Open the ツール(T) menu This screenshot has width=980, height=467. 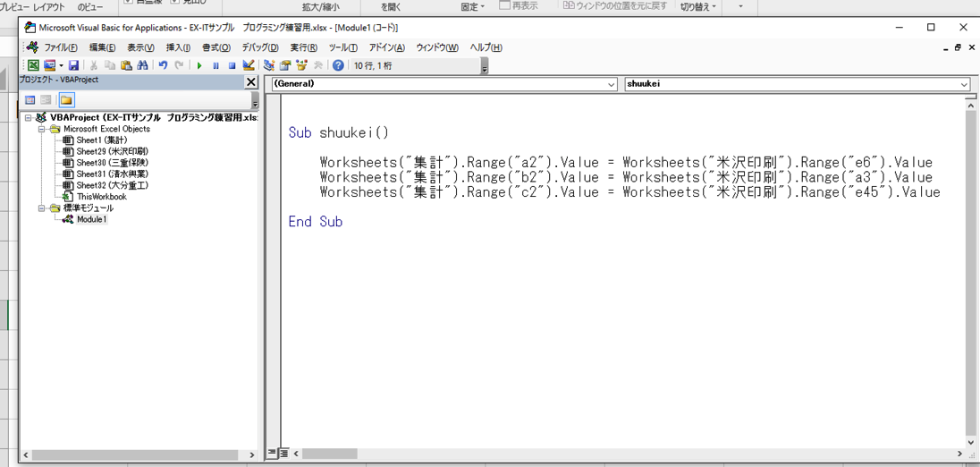click(x=343, y=47)
